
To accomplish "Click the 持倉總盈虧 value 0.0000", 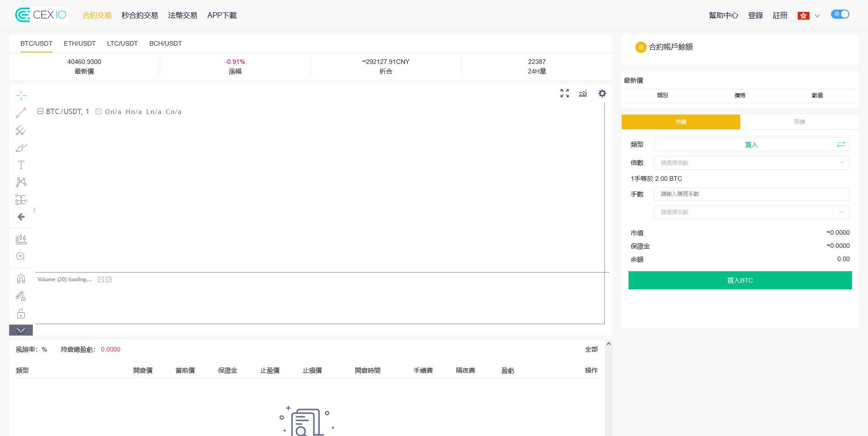I will 111,349.
